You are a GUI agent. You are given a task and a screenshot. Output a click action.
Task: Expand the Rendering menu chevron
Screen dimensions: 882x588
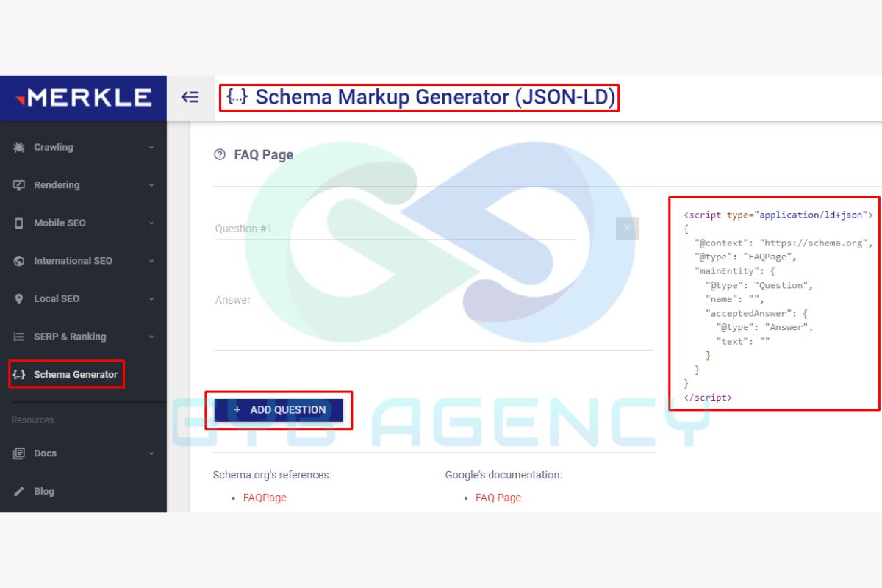point(151,185)
